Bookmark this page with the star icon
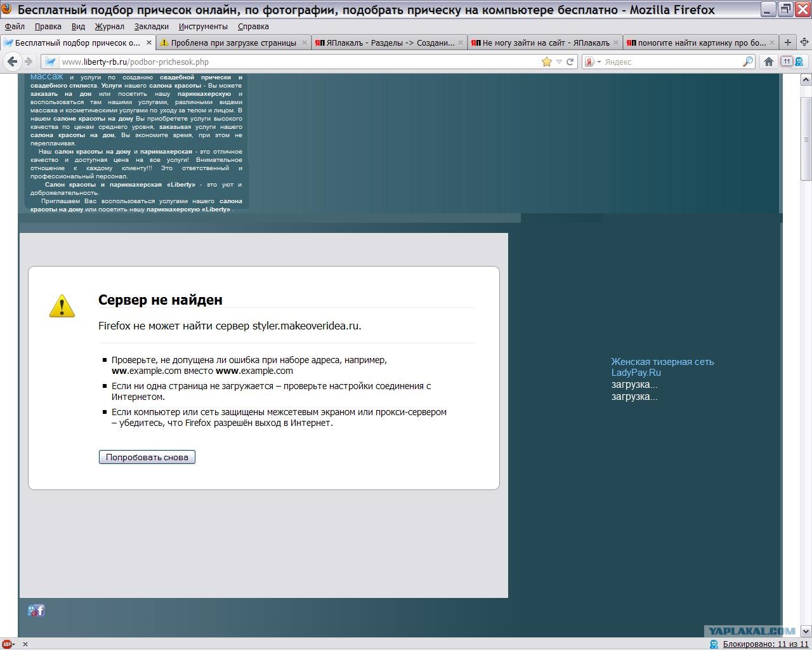The image size is (812, 650). click(547, 62)
